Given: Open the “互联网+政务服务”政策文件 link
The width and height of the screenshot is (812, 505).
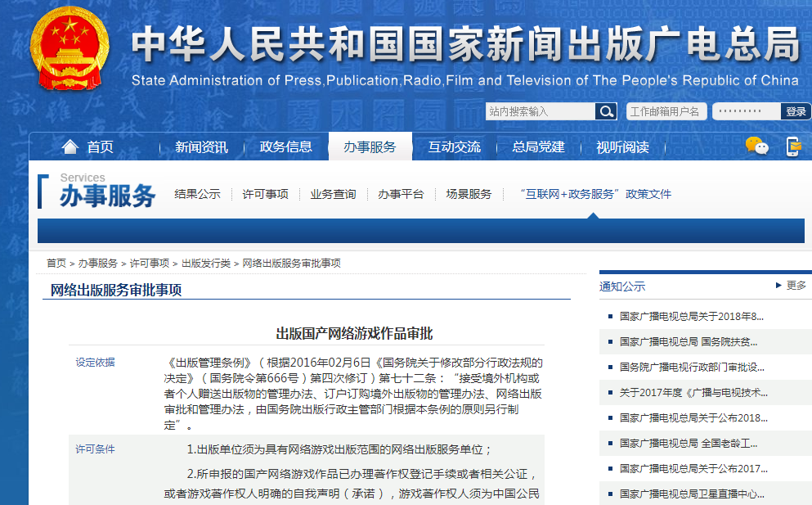Looking at the screenshot, I should (595, 194).
